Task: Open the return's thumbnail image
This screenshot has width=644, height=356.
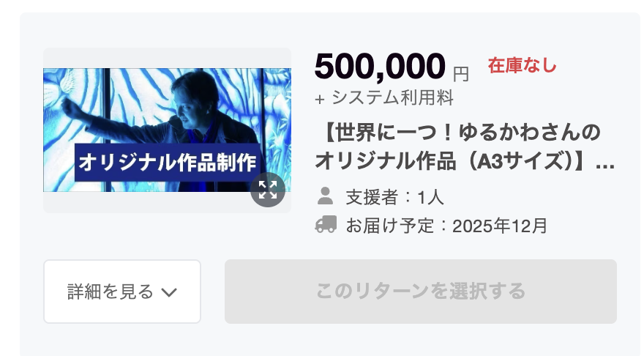Action: (167, 130)
